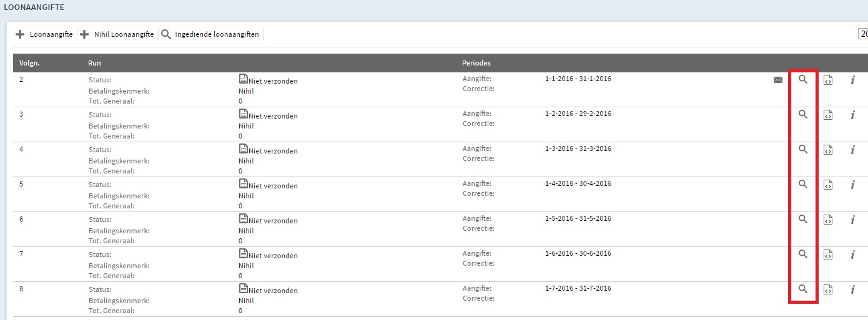Show info for run 2

coord(852,80)
